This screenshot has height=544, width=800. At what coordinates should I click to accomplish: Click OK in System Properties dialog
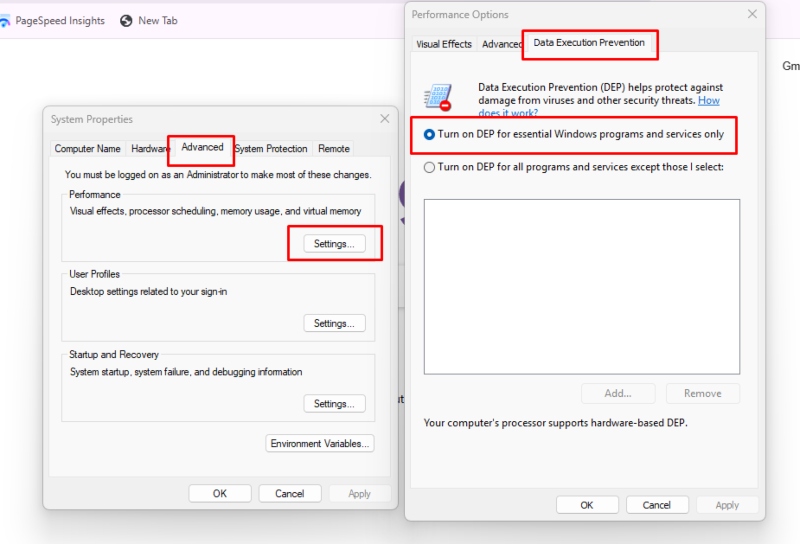220,493
